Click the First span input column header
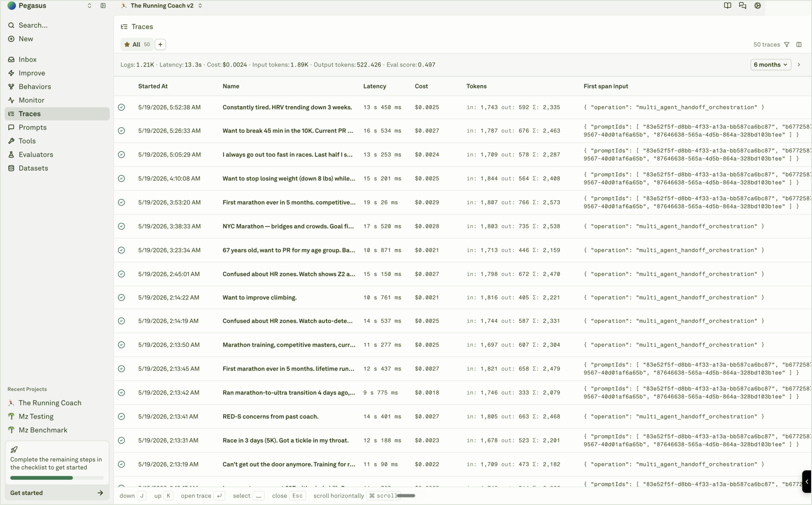812x505 pixels. pyautogui.click(x=606, y=86)
